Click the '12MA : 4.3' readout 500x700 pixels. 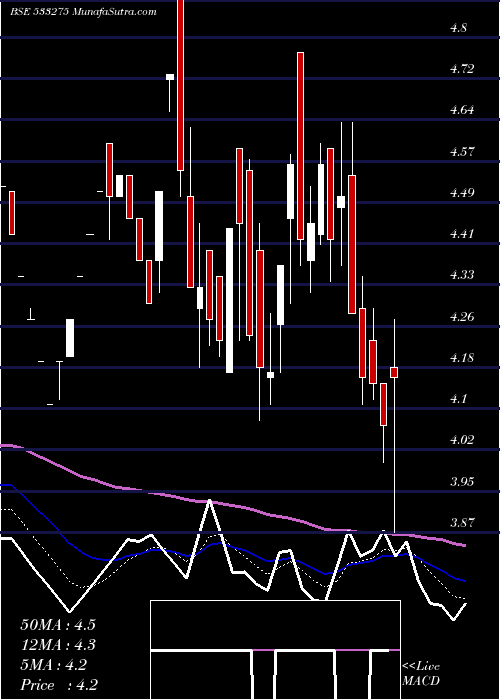(x=58, y=645)
